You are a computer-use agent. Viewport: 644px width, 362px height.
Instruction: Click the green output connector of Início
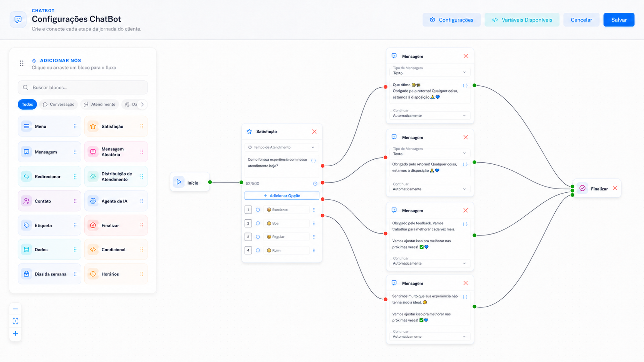(210, 182)
